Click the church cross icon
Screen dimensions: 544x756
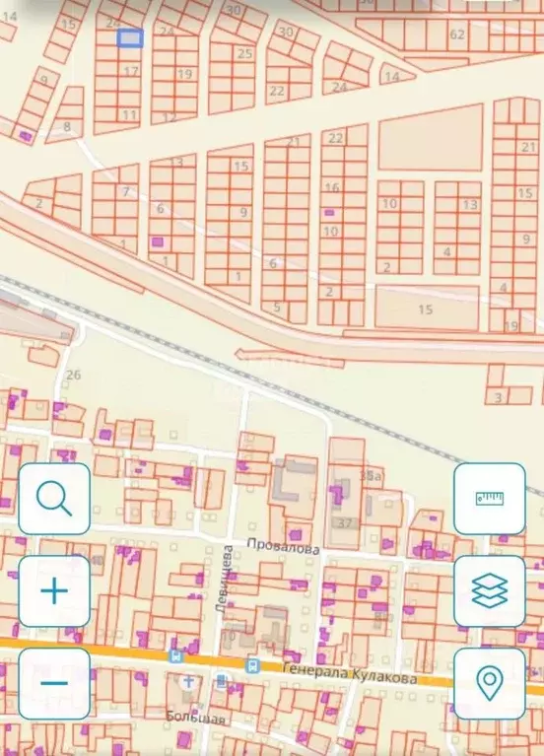coord(188,682)
